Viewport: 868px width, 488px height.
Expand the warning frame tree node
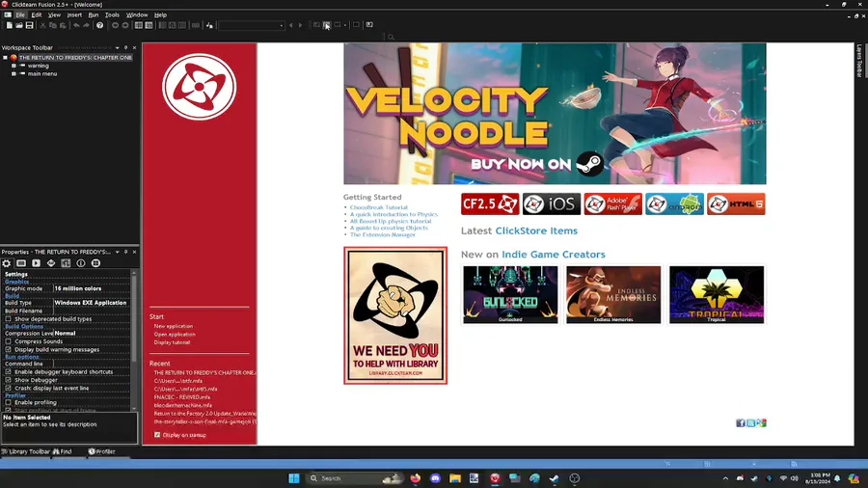tap(14, 66)
